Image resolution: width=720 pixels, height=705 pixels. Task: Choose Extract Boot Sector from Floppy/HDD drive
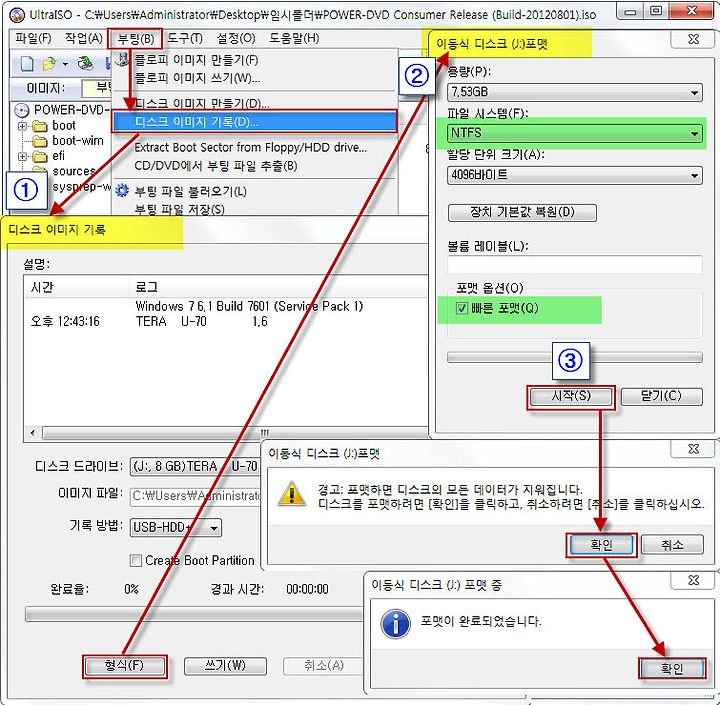250,147
